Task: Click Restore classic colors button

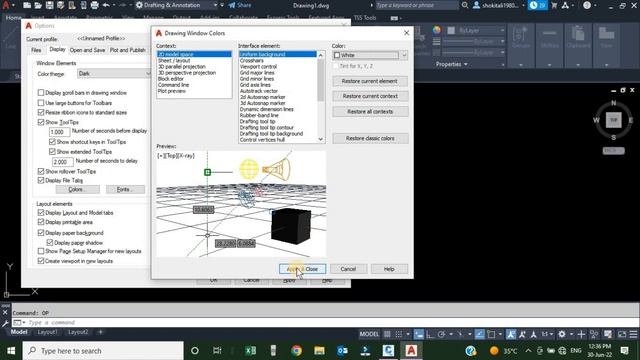Action: (x=370, y=138)
